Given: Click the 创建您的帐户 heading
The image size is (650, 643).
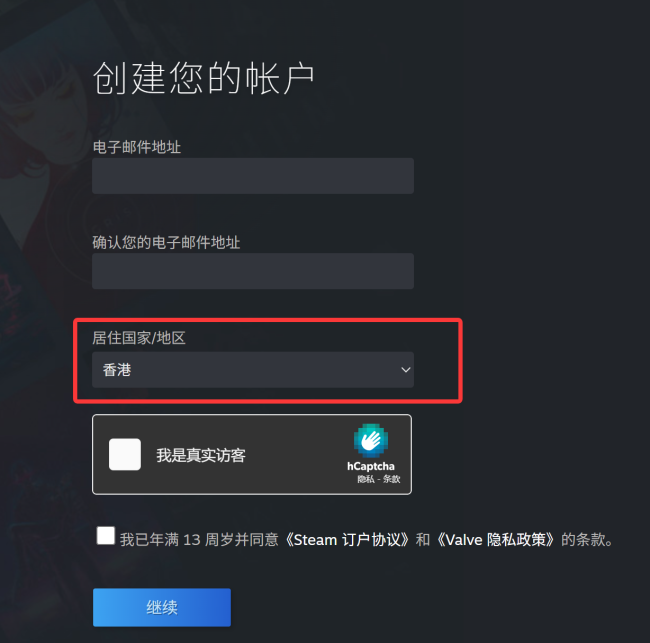Looking at the screenshot, I should point(204,78).
